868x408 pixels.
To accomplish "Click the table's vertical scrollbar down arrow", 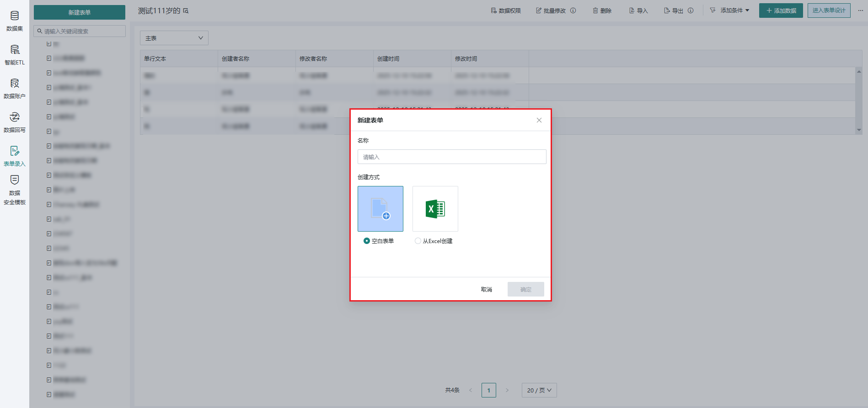I will tap(858, 130).
